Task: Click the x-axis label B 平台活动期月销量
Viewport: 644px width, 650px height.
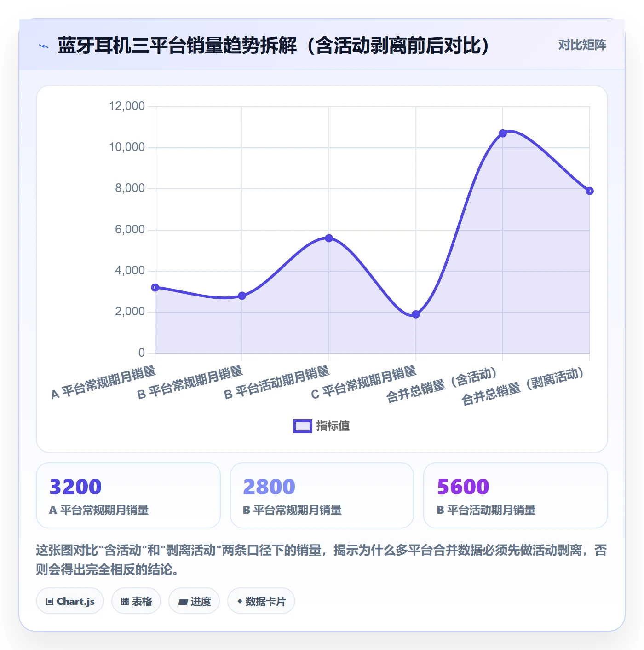Action: tap(277, 383)
